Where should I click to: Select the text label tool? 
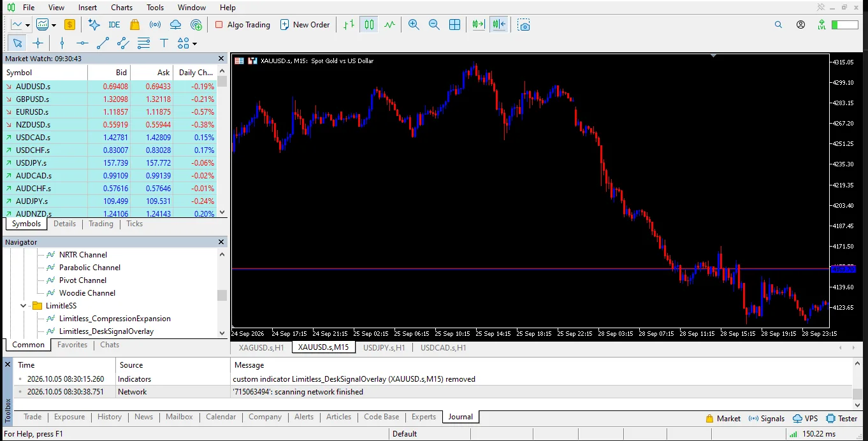(164, 43)
